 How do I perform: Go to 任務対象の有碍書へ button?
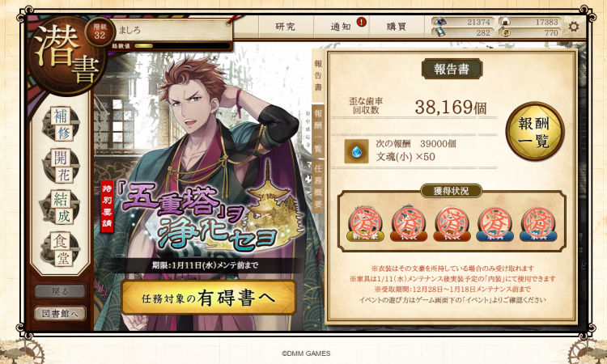(x=209, y=298)
